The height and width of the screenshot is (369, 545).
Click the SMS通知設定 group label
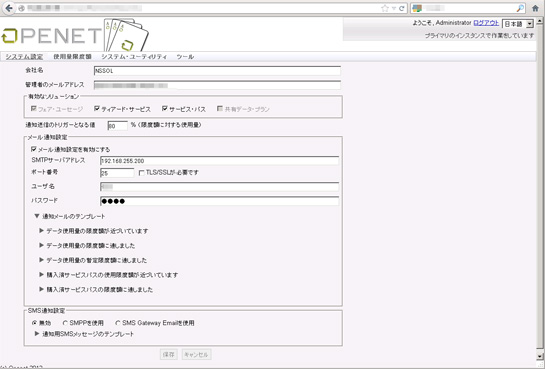[46, 310]
